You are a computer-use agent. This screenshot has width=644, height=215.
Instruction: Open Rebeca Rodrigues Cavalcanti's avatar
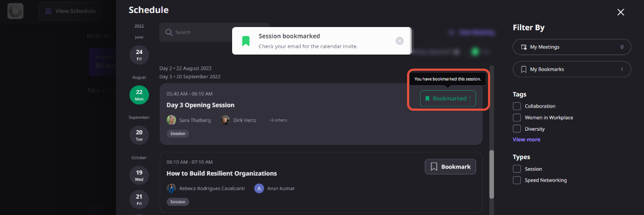pos(171,189)
